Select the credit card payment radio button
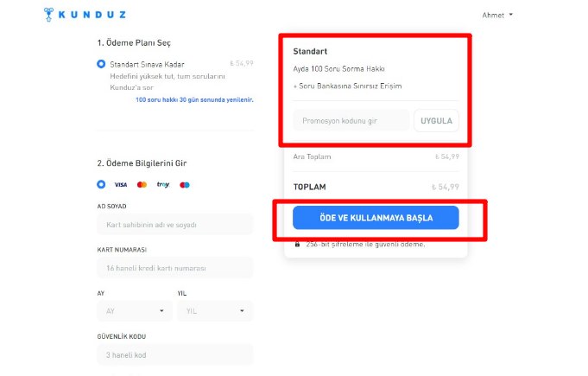This screenshot has width=588, height=376. coord(102,185)
